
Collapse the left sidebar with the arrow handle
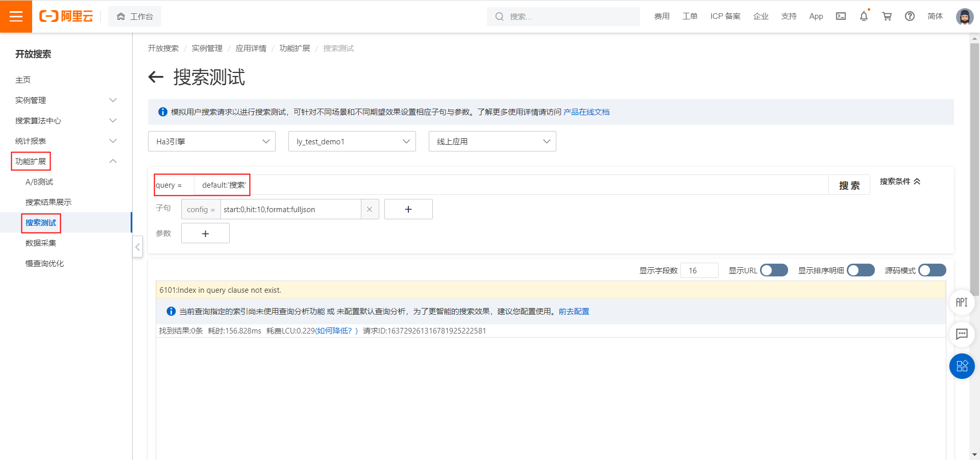click(x=137, y=247)
